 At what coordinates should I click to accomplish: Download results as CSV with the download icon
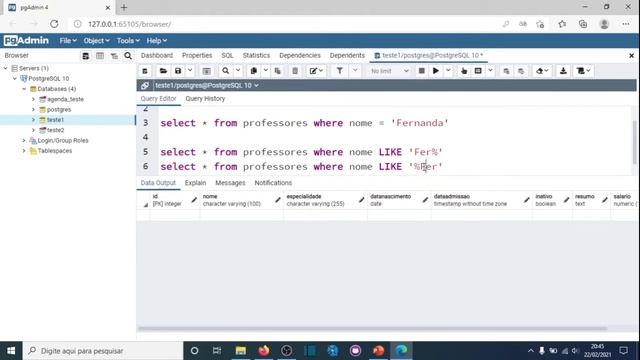tap(563, 71)
